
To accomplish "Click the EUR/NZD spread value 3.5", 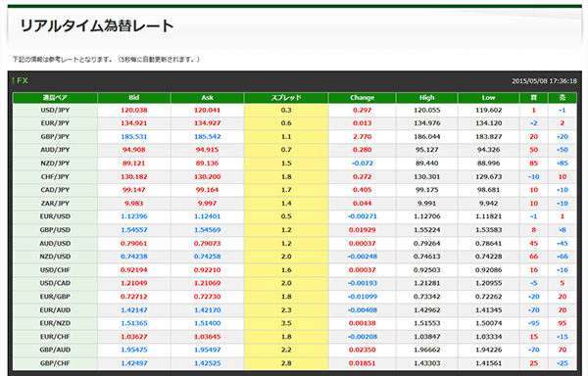I will [286, 323].
